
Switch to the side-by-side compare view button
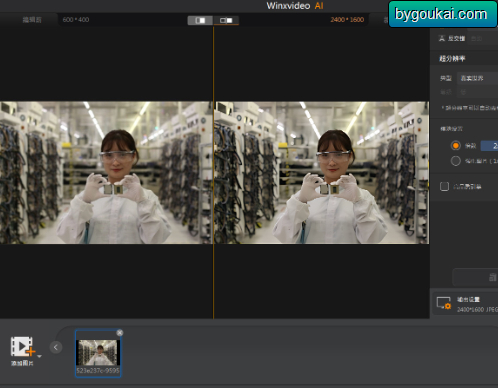coord(226,20)
